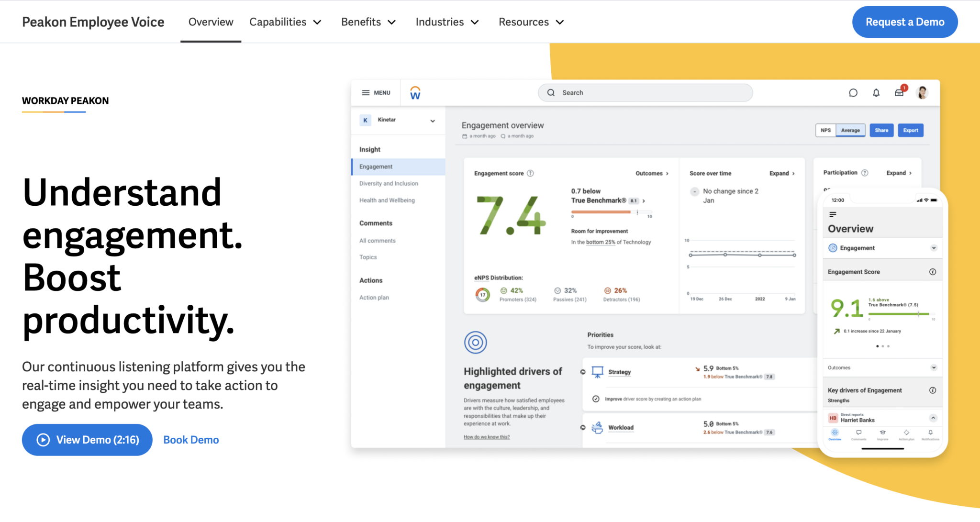980x522 pixels.
Task: Click the Request a Demo button
Action: pyautogui.click(x=904, y=22)
